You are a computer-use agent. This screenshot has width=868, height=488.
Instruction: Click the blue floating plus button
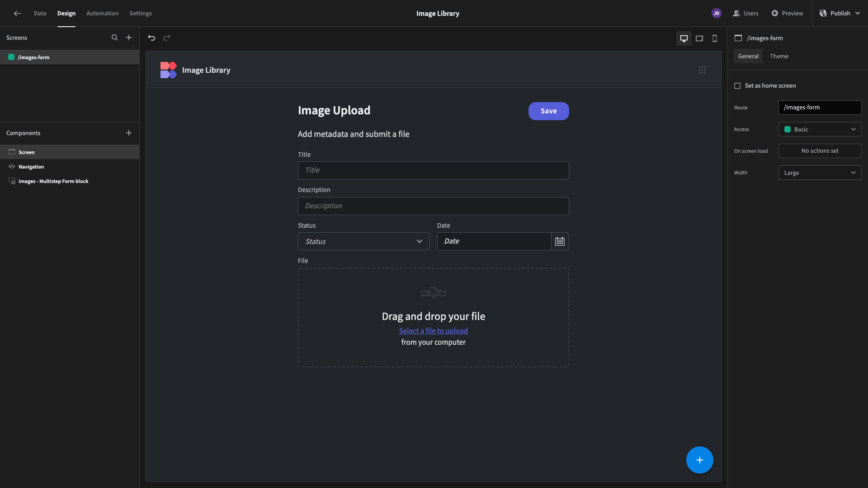700,460
